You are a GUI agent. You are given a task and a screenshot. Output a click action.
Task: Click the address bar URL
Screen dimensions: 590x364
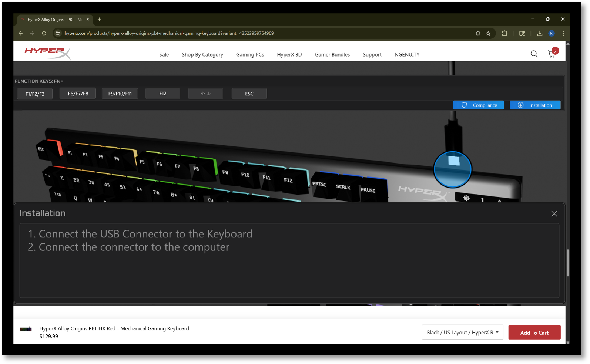pyautogui.click(x=169, y=33)
